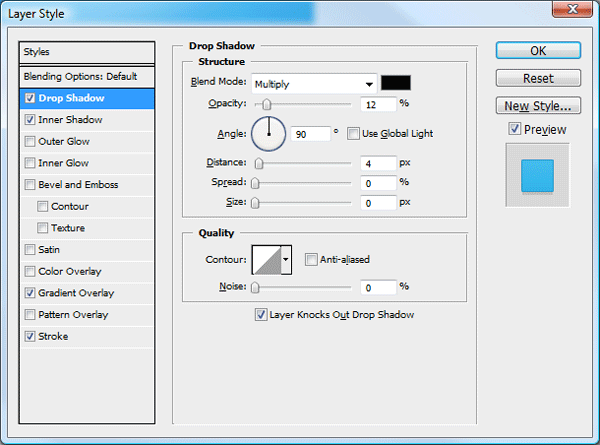Click the Opacity slider handle

[267, 104]
